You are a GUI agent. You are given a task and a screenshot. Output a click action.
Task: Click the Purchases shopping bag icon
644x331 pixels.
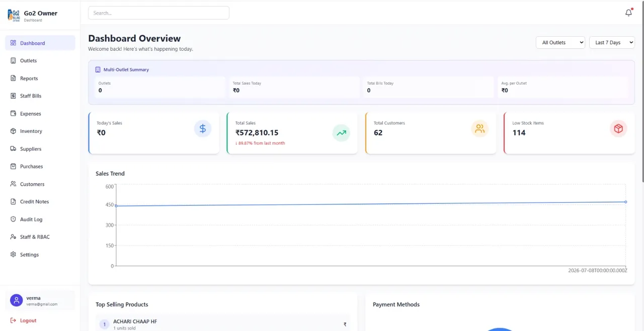pos(13,166)
